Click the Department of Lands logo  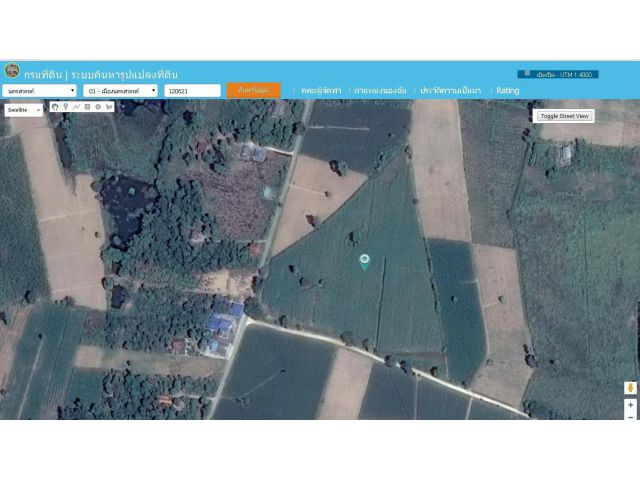tap(11, 72)
